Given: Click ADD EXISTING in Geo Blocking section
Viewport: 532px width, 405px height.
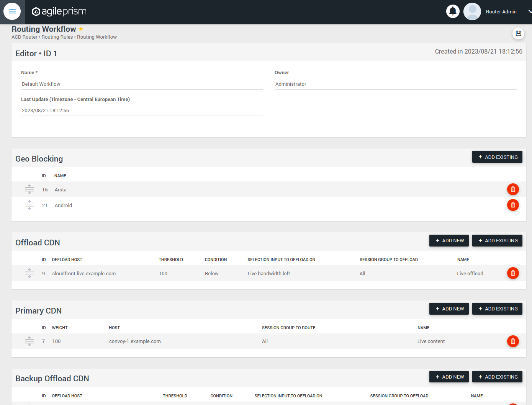Looking at the screenshot, I should pos(497,157).
